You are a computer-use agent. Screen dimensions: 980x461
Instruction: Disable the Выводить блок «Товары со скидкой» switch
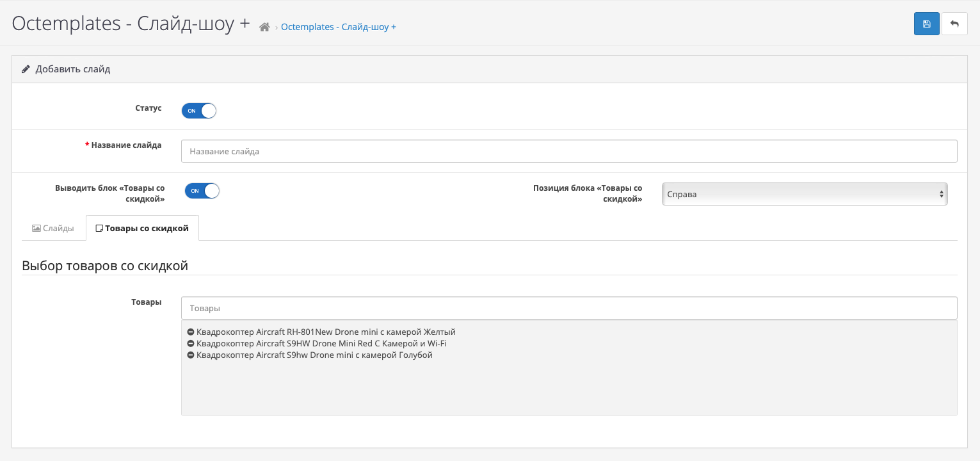202,191
